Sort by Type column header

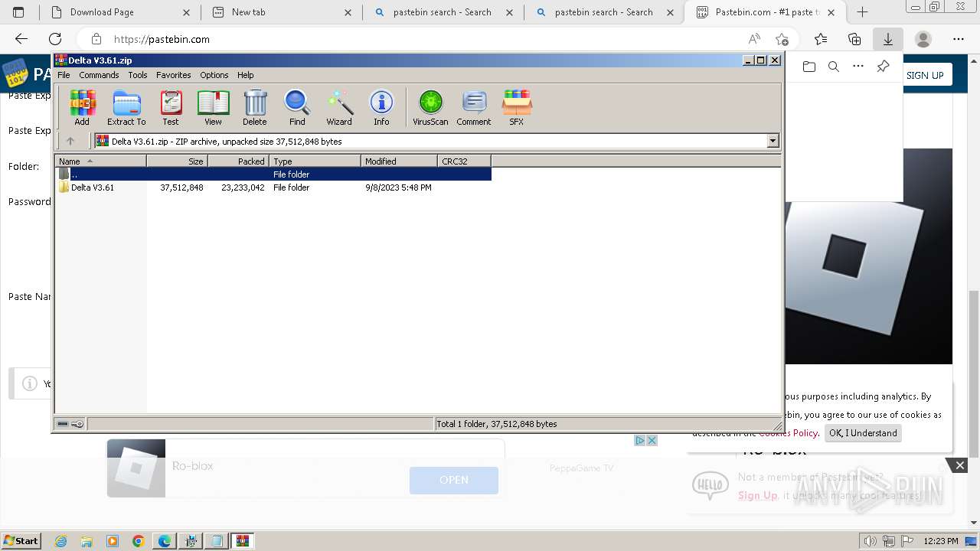point(315,161)
